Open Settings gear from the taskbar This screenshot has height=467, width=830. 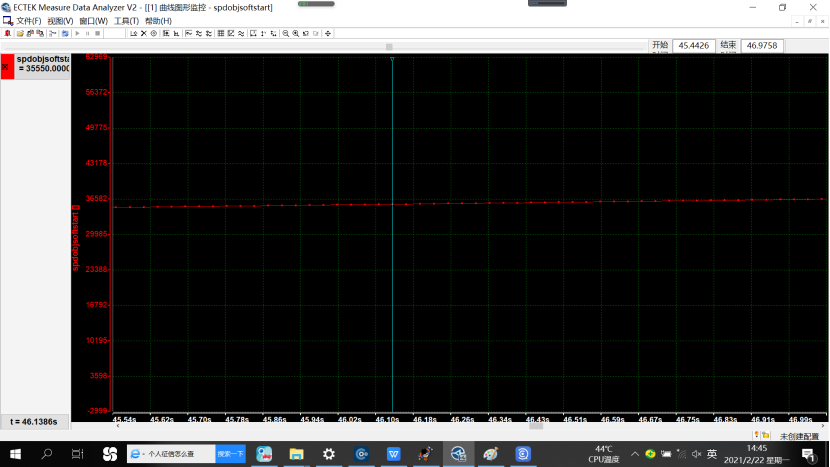[x=329, y=454]
